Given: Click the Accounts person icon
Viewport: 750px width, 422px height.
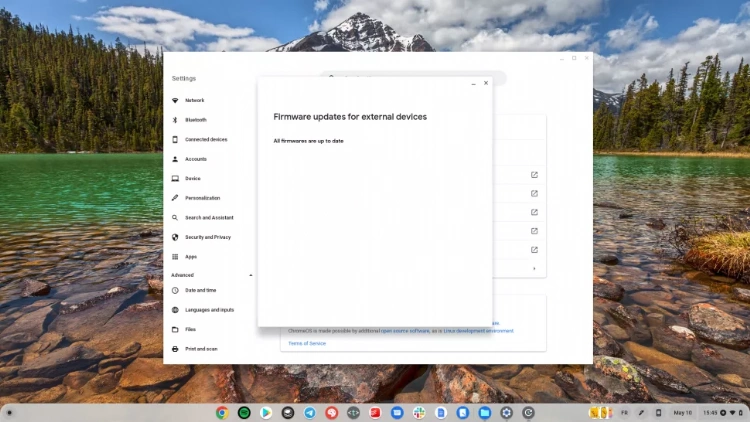Looking at the screenshot, I should pos(175,159).
